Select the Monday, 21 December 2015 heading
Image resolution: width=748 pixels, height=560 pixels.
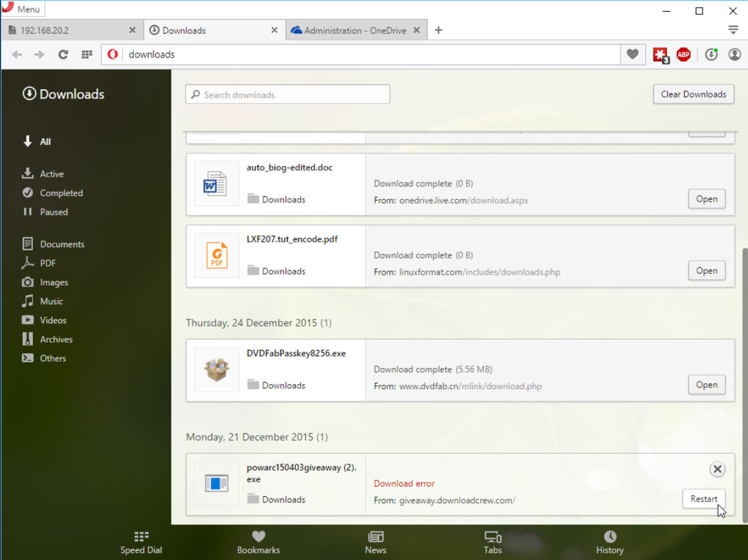[257, 436]
